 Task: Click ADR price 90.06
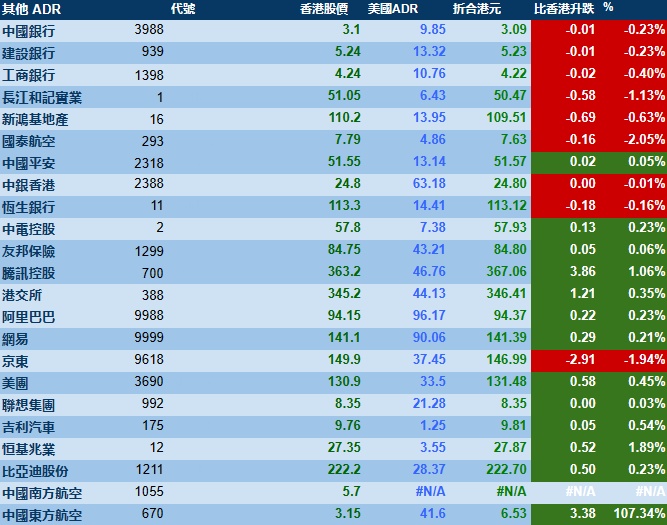(x=429, y=337)
